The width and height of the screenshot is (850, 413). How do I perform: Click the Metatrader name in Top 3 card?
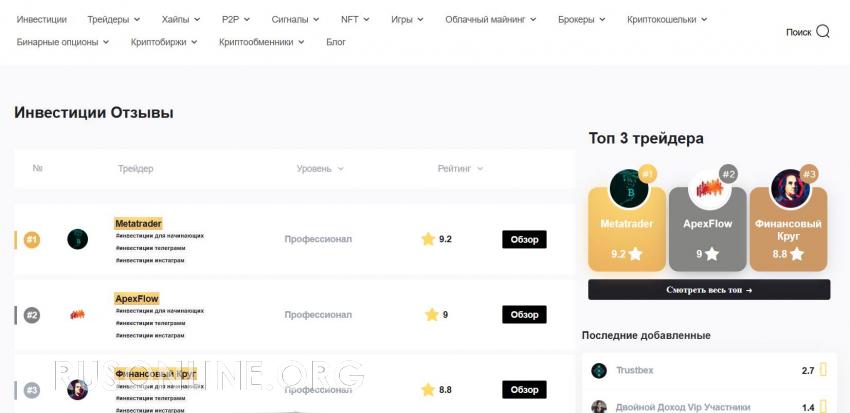coord(627,224)
